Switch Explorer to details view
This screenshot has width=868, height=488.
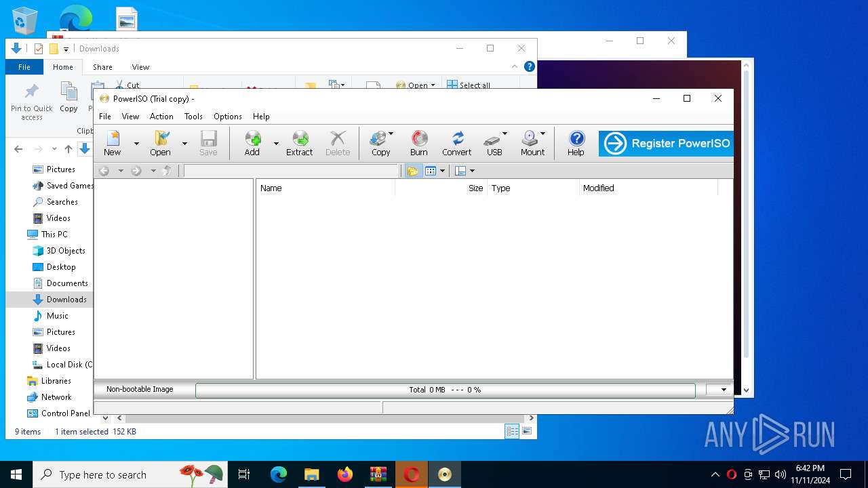512,431
